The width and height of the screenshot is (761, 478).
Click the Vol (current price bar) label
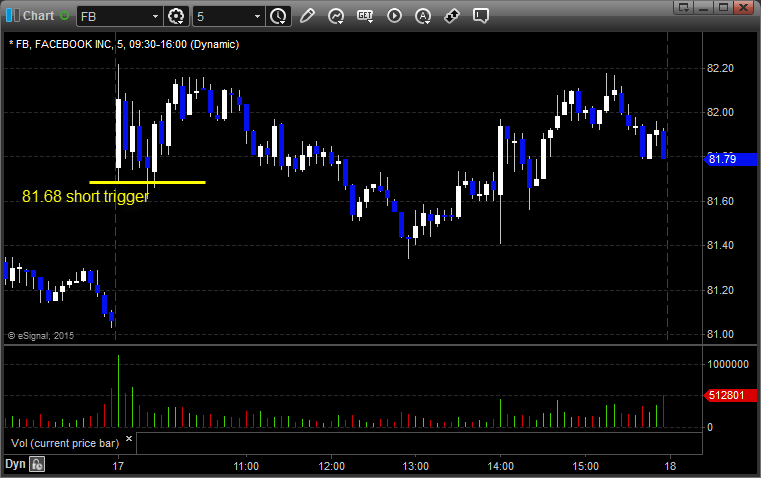pyautogui.click(x=65, y=443)
